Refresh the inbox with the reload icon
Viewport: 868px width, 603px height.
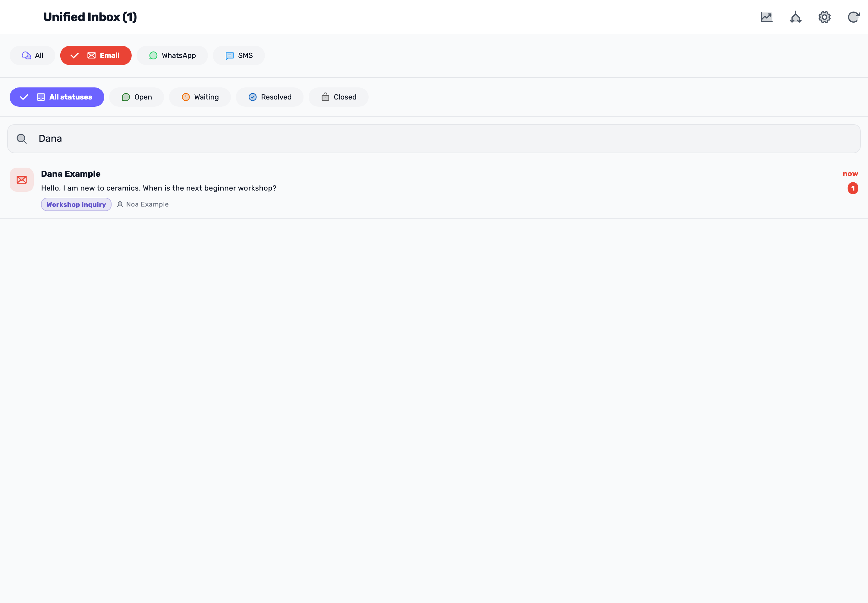tap(853, 17)
